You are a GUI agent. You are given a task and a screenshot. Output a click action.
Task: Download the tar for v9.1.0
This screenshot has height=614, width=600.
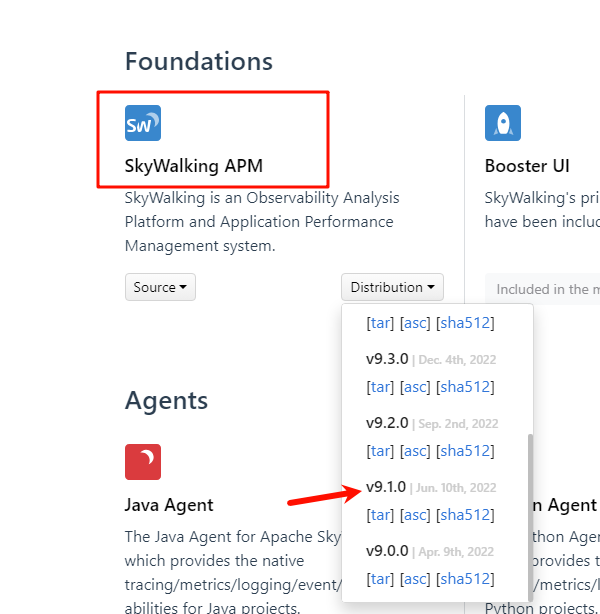(380, 515)
